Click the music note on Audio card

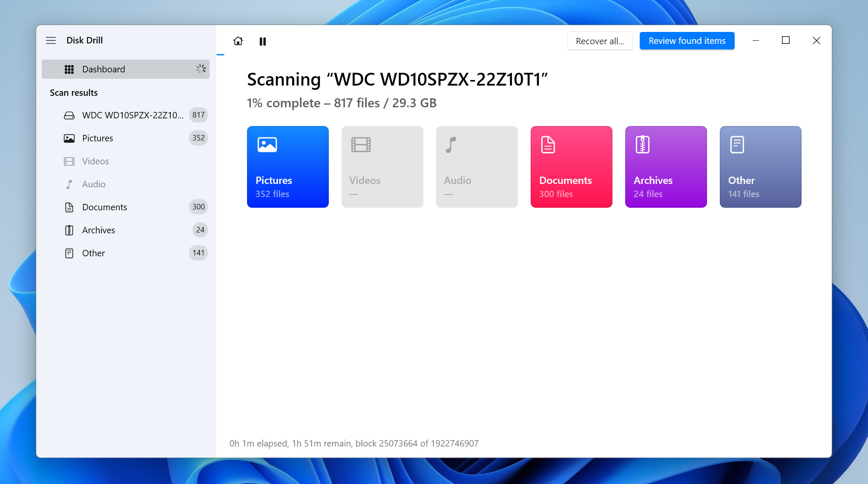(x=451, y=145)
